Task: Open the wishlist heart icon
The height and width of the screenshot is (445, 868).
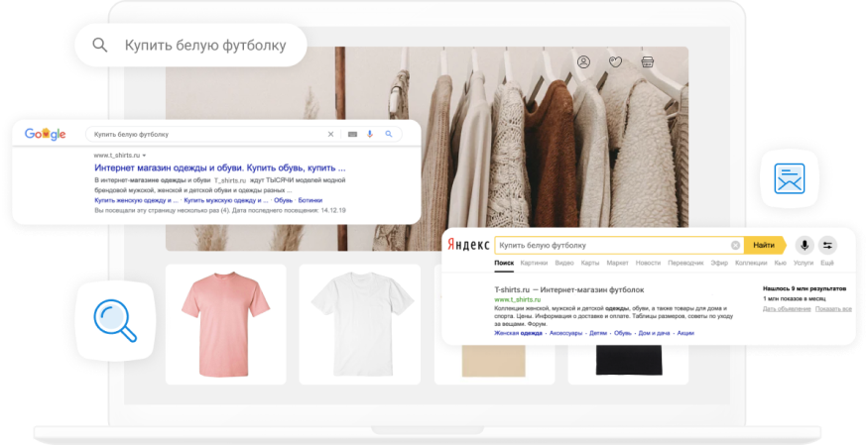Action: 615,62
